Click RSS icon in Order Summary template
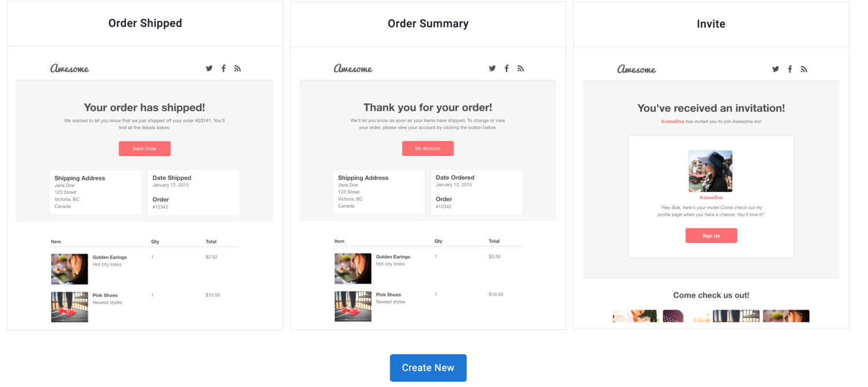The width and height of the screenshot is (868, 387). (x=521, y=68)
